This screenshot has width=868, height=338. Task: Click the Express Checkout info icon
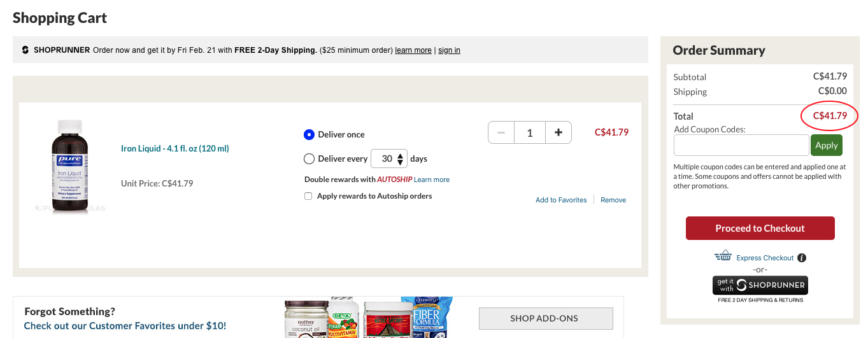[802, 258]
